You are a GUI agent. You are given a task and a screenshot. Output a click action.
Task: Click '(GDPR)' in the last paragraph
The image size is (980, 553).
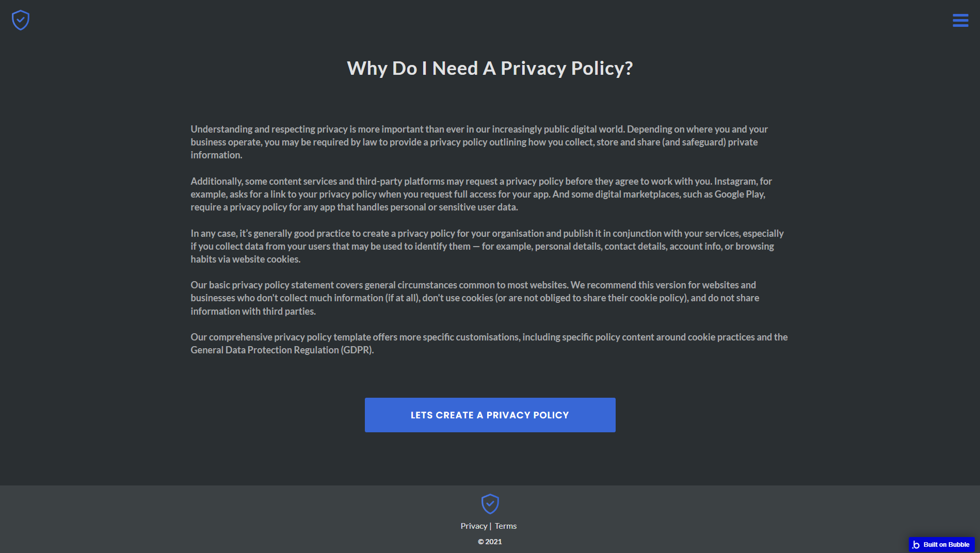(x=357, y=350)
